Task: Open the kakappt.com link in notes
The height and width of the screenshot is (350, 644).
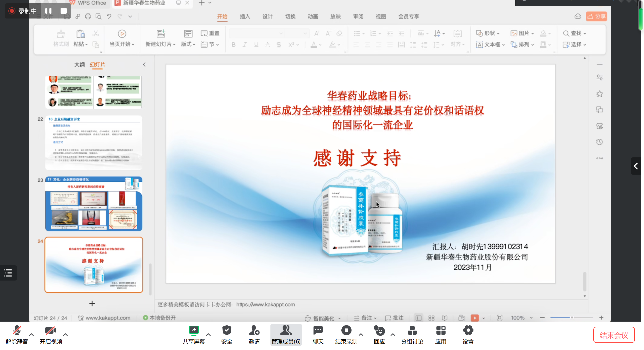Action: tap(265, 304)
